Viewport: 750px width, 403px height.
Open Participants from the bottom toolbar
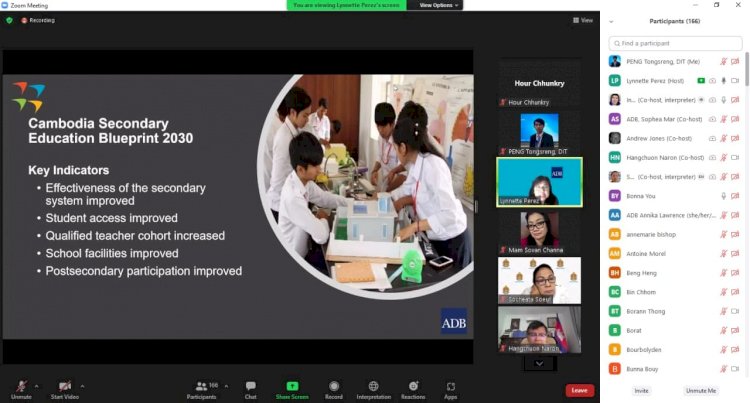point(201,390)
